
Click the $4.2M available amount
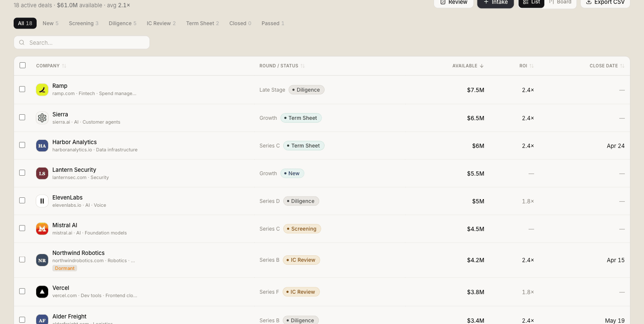tap(476, 260)
